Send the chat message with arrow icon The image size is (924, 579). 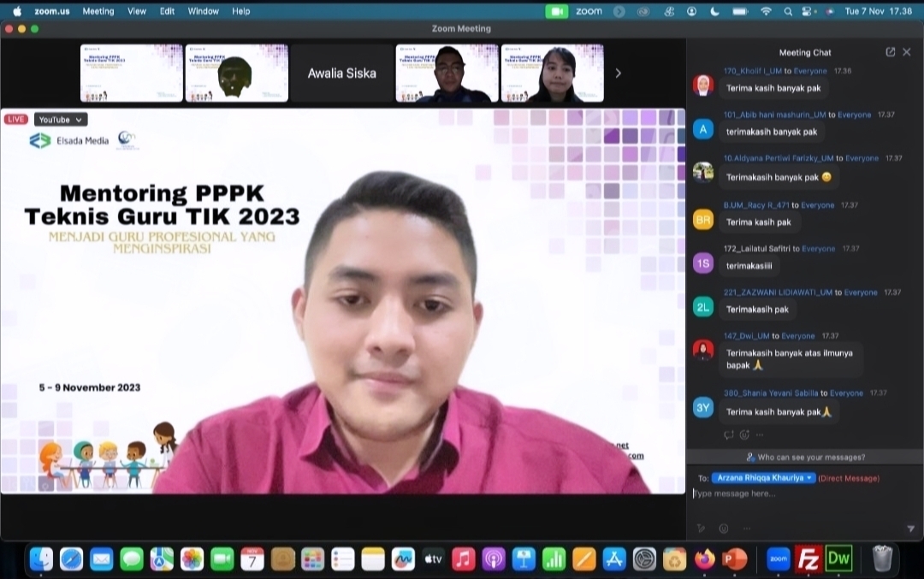(x=909, y=529)
